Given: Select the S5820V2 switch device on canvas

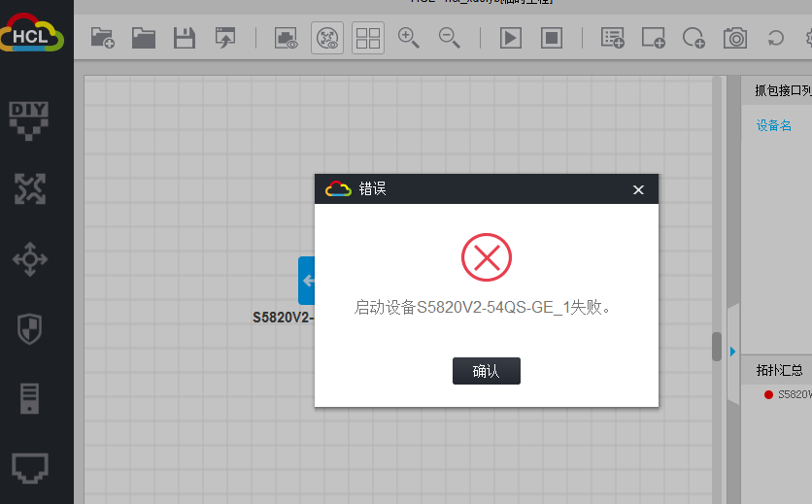Looking at the screenshot, I should click(x=307, y=281).
